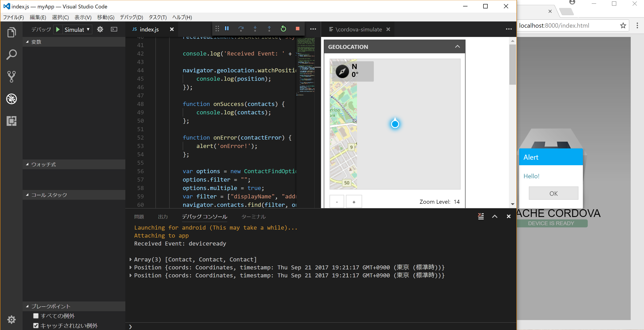Collapse the ウォッチ式 section
Viewport: 644px width, 330px height.
pos(27,164)
